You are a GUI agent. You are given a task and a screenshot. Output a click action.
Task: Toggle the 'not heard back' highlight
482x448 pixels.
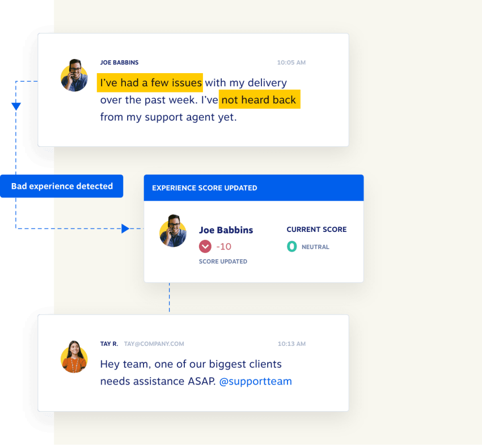(x=259, y=99)
